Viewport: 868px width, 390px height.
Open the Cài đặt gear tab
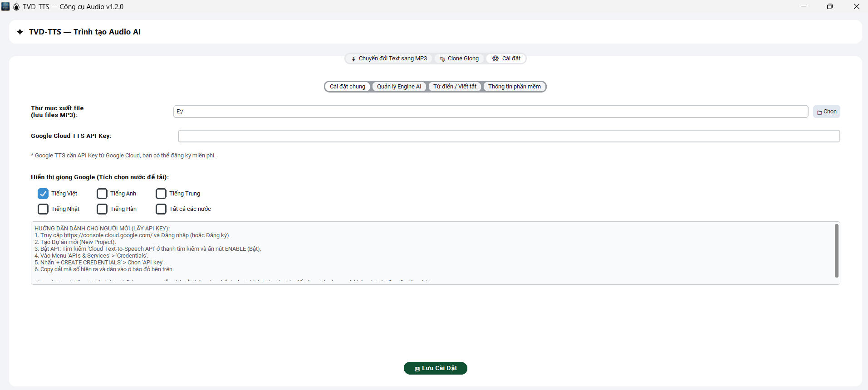coord(506,58)
